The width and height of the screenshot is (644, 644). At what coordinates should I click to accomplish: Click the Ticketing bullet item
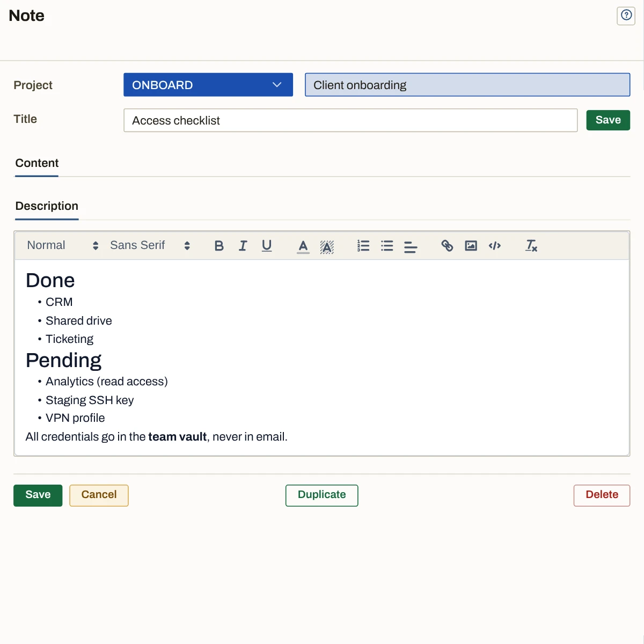pyautogui.click(x=69, y=339)
